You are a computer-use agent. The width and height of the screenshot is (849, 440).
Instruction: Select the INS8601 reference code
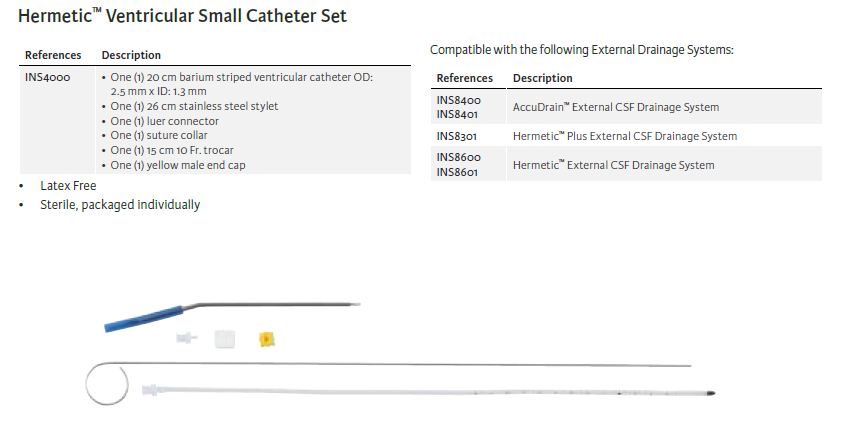click(458, 172)
